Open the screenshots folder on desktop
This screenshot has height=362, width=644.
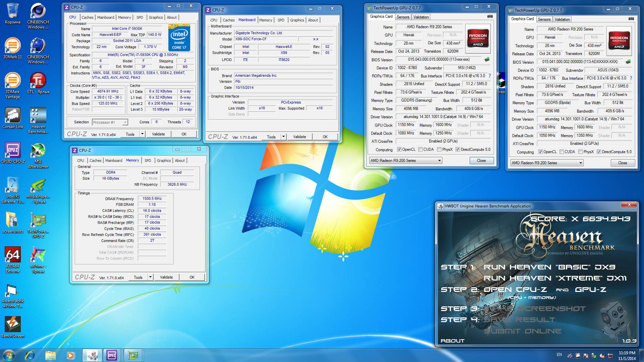(x=13, y=222)
